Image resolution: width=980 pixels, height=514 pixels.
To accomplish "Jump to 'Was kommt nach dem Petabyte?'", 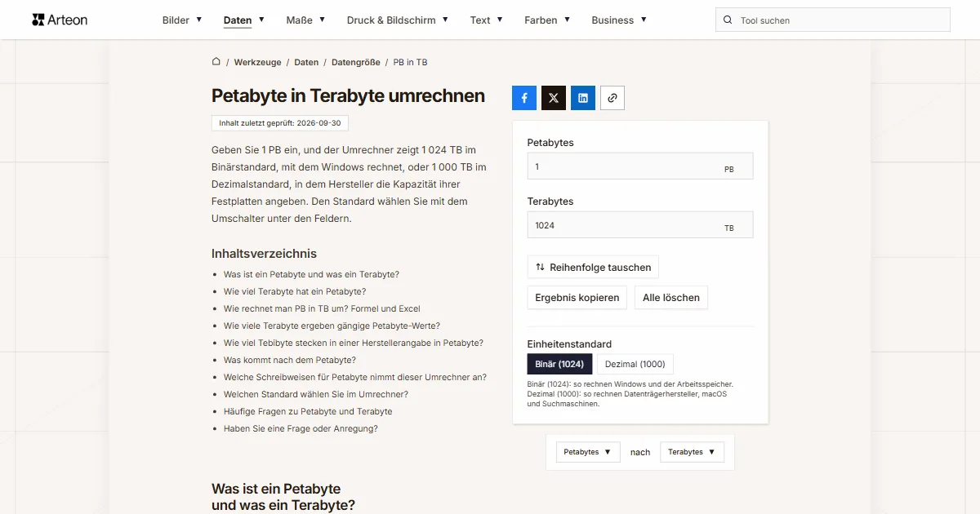I will [x=290, y=360].
